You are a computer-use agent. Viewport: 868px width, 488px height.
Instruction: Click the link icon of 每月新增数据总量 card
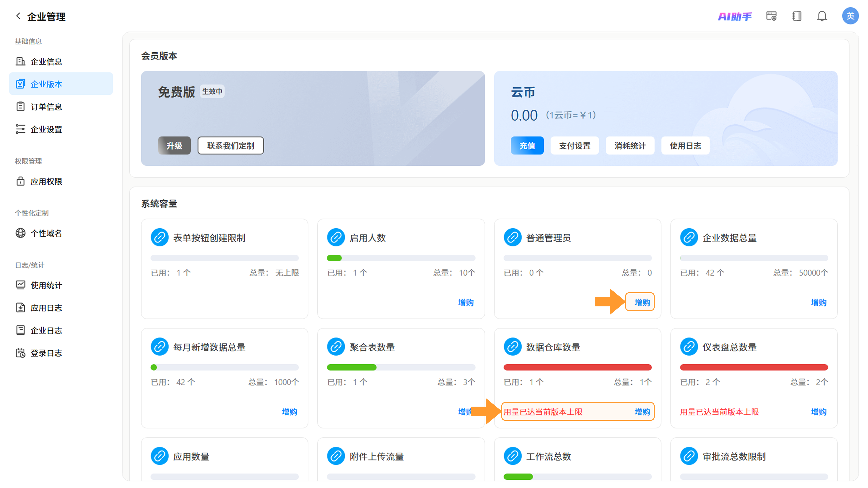tap(159, 347)
